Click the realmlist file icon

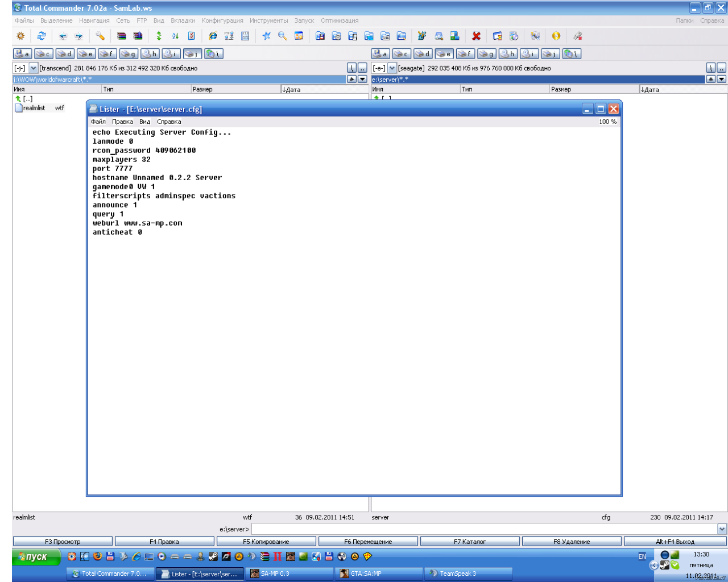coord(19,108)
